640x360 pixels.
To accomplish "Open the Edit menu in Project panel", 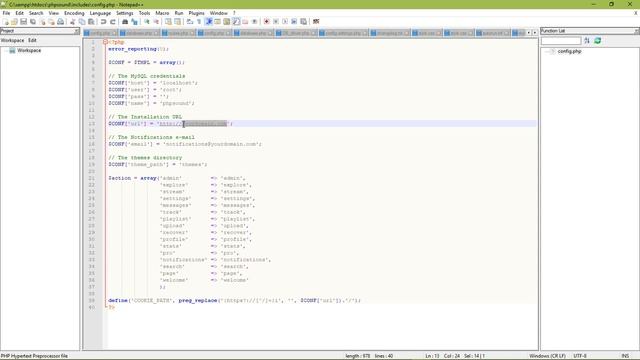I will click(32, 40).
